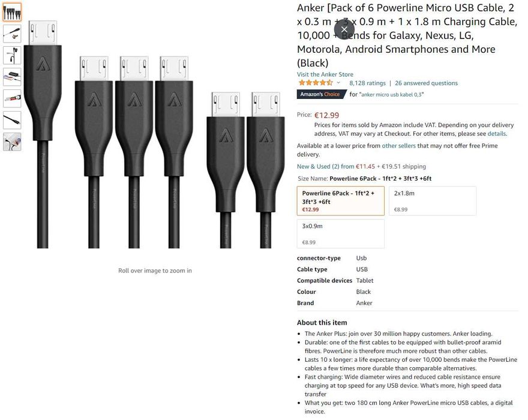Click the Amazon's Choice badge
This screenshot has height=420, width=528.
[322, 94]
